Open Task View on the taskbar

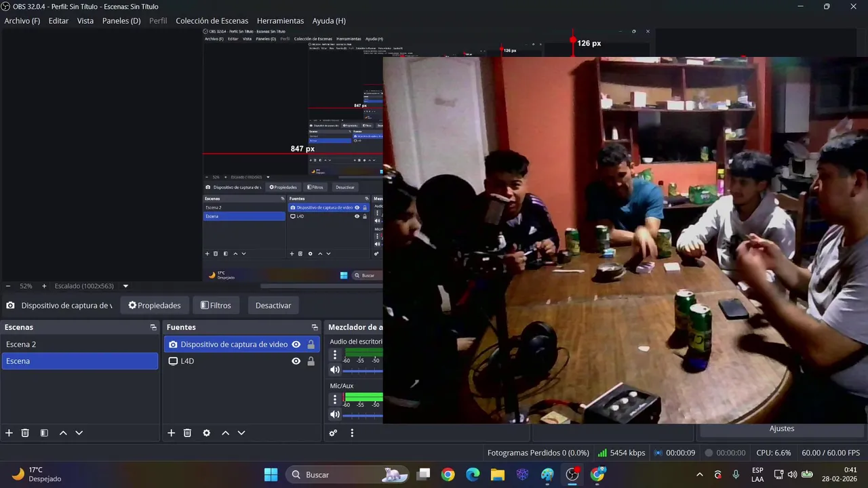pos(423,474)
